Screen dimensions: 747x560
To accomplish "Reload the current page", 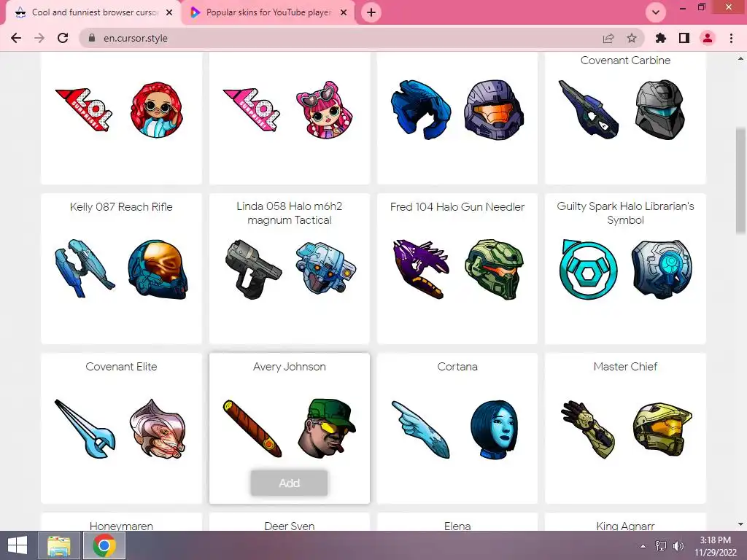I will pyautogui.click(x=63, y=38).
